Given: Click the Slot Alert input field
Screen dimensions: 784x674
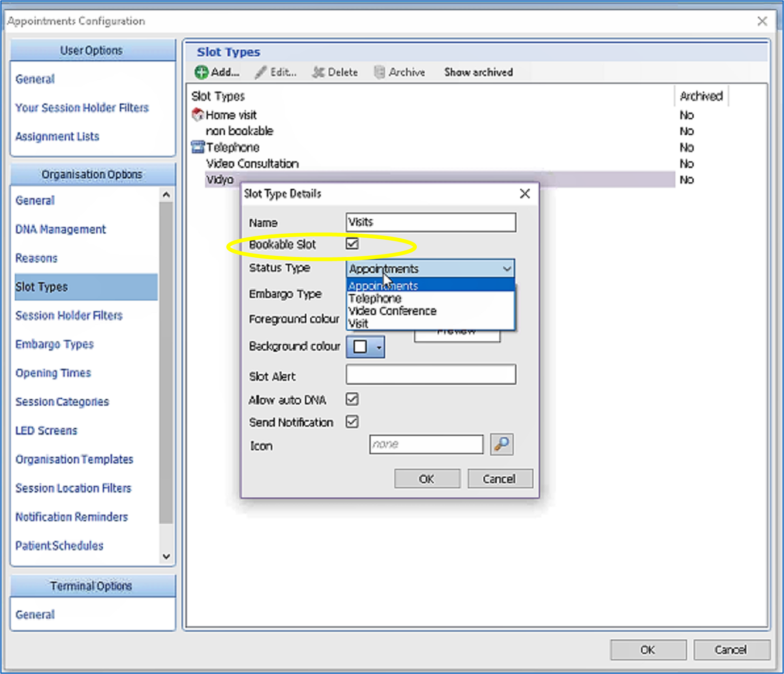Looking at the screenshot, I should (430, 375).
